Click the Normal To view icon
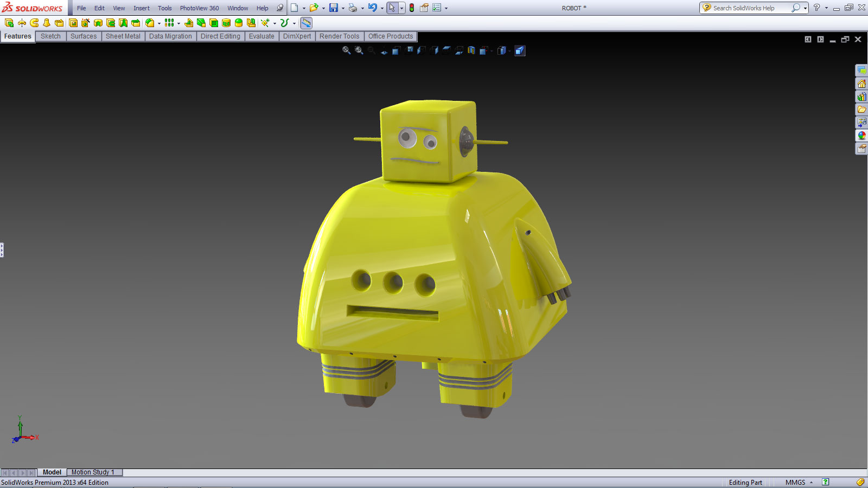 pyautogui.click(x=384, y=50)
